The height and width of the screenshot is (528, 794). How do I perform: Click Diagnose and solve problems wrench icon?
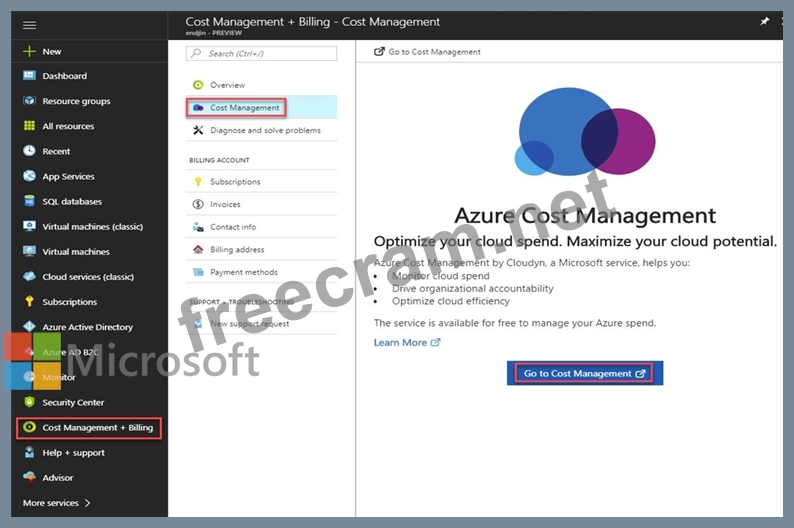198,130
